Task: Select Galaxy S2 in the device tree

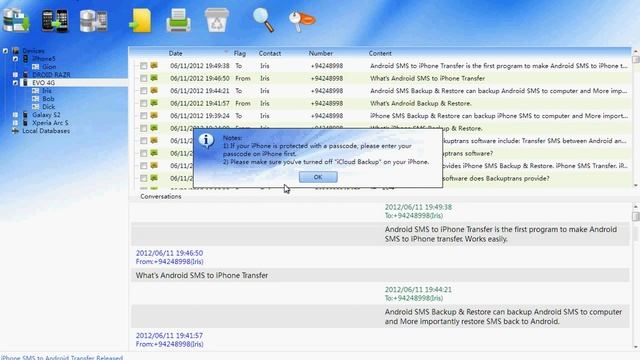Action: tap(46, 115)
